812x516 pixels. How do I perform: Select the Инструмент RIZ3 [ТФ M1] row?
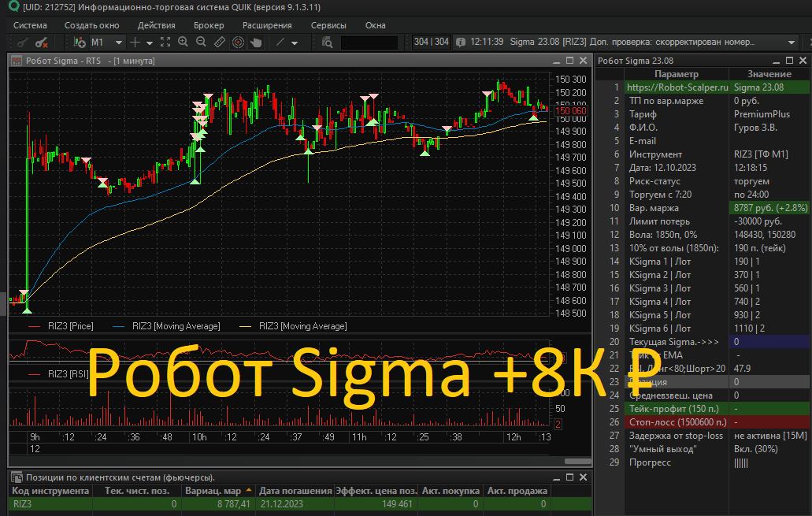click(x=703, y=154)
